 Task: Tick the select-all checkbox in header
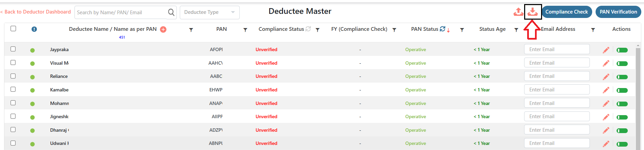pos(13,28)
